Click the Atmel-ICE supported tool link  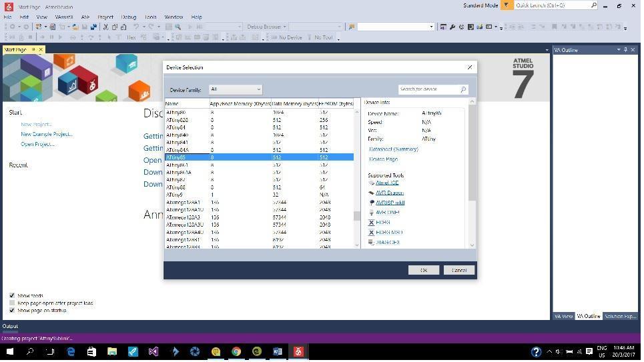[387, 183]
